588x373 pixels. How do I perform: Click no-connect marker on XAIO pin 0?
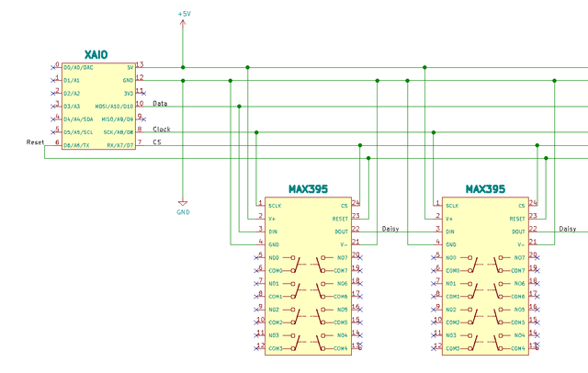[x=52, y=68]
